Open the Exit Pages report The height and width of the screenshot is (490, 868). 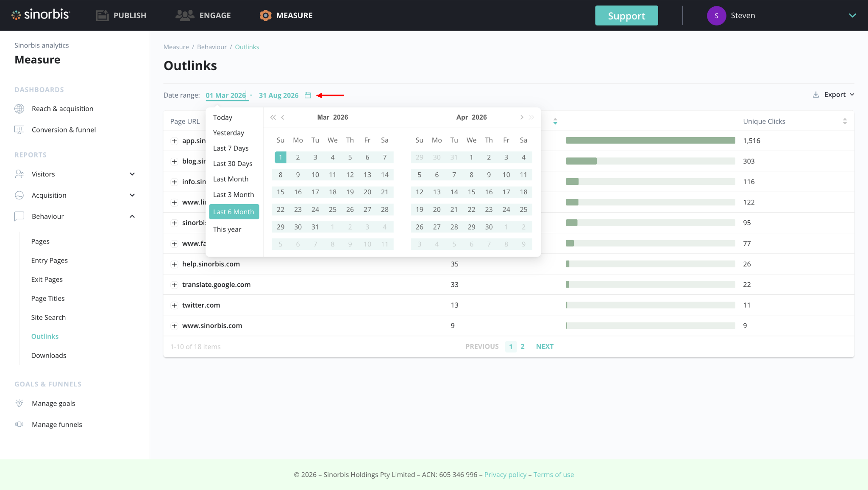47,280
